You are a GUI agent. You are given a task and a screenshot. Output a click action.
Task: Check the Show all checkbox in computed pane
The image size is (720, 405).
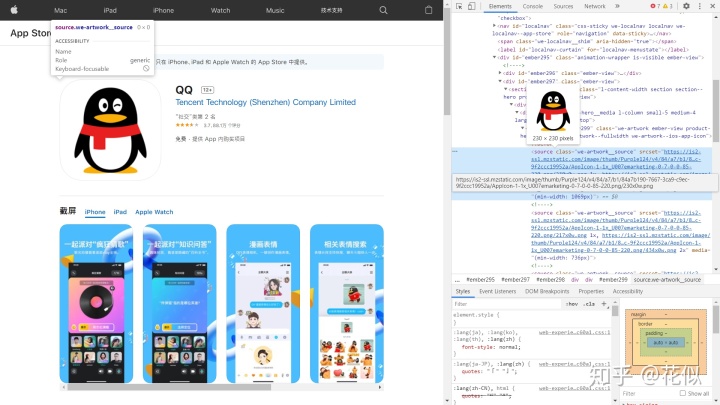click(x=683, y=393)
